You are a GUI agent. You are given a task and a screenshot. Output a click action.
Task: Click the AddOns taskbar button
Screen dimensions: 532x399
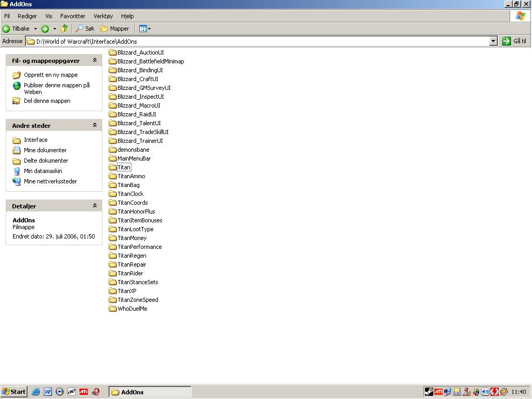(150, 392)
